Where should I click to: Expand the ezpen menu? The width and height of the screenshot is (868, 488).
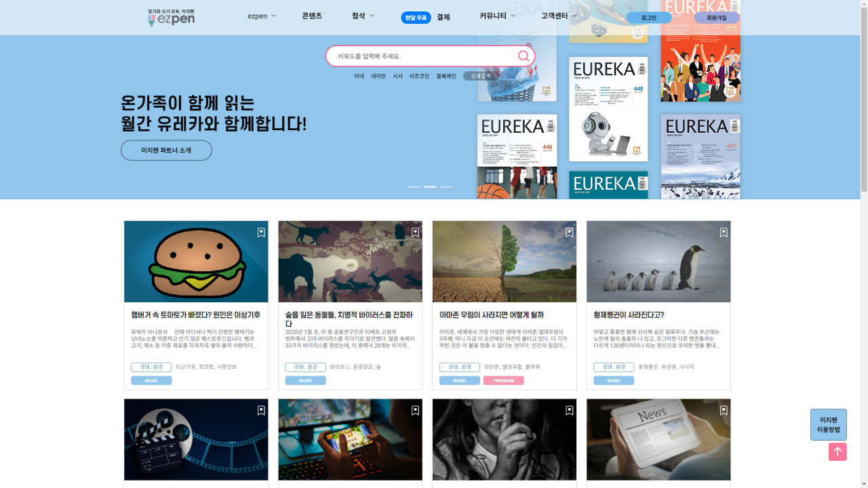point(262,16)
